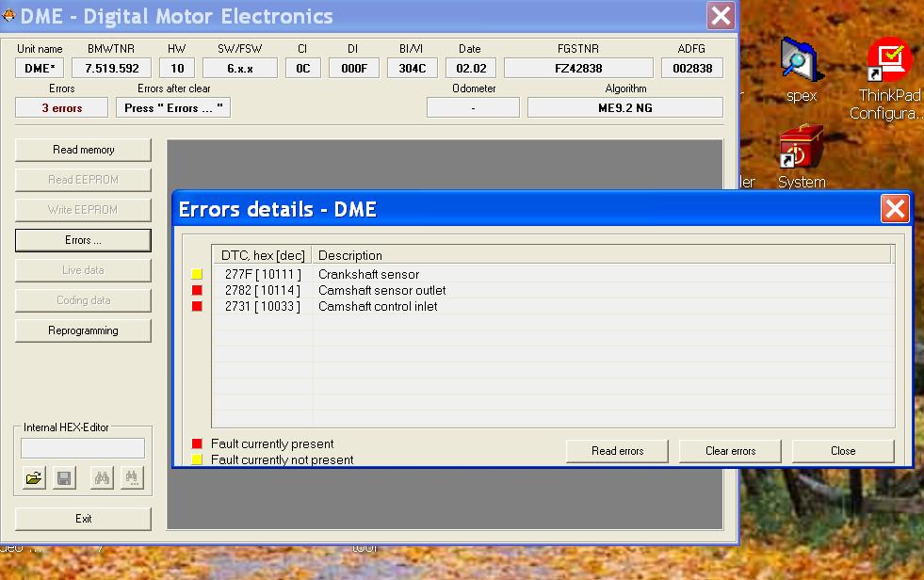Clear errors in the DME dialog
Screen dimensions: 924x580
[730, 451]
